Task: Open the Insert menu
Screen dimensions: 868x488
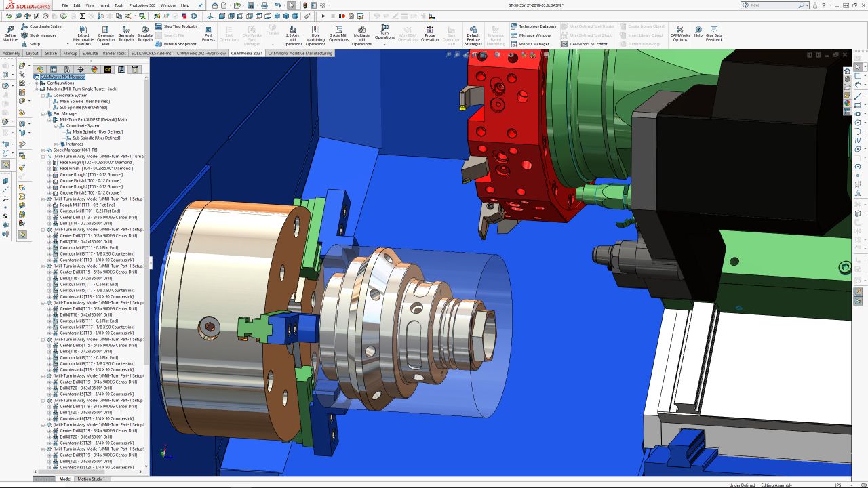Action: [x=104, y=5]
